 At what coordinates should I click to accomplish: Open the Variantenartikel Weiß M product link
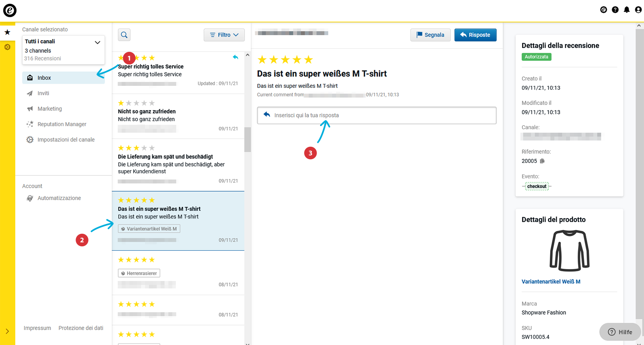pos(551,282)
